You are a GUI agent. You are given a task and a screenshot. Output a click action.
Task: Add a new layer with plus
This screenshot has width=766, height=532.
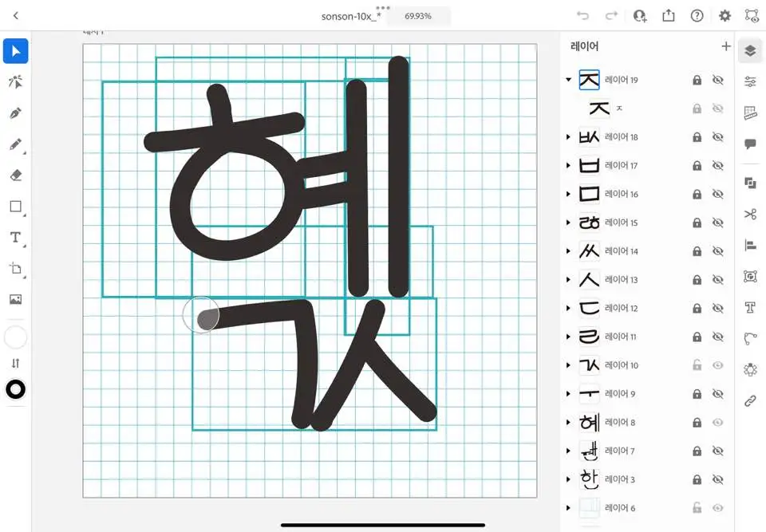(x=726, y=46)
